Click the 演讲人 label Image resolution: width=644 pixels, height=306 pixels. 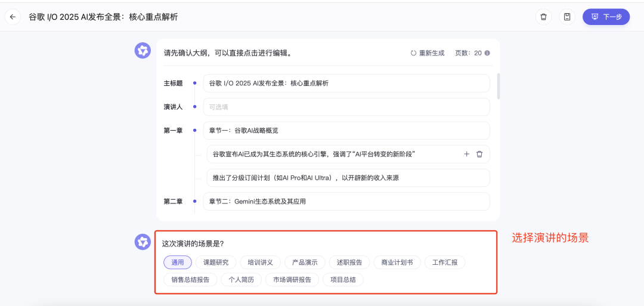173,107
